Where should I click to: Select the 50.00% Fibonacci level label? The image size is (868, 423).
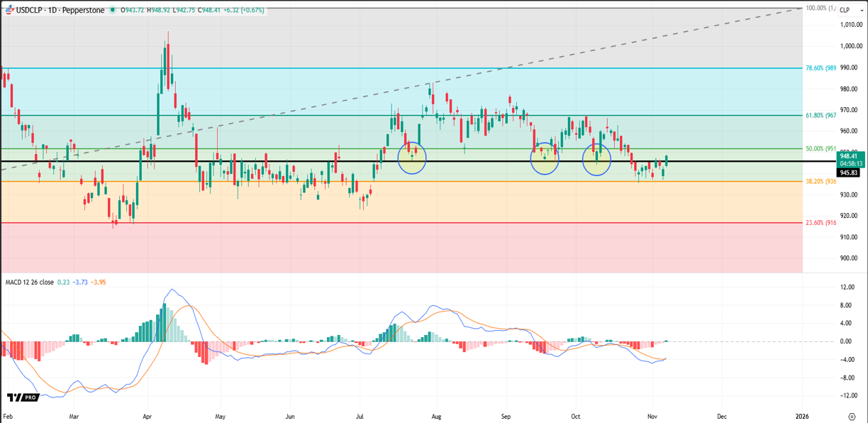pyautogui.click(x=821, y=149)
